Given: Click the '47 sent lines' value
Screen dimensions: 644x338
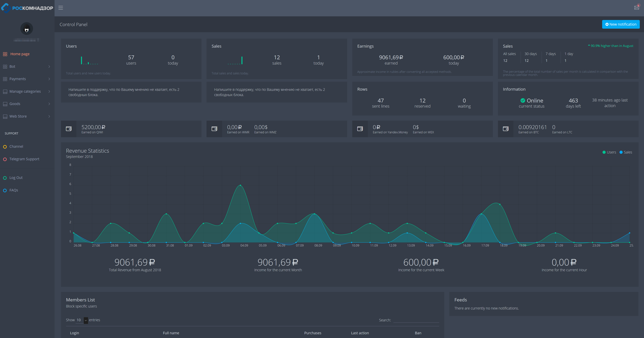Looking at the screenshot, I should 381,103.
